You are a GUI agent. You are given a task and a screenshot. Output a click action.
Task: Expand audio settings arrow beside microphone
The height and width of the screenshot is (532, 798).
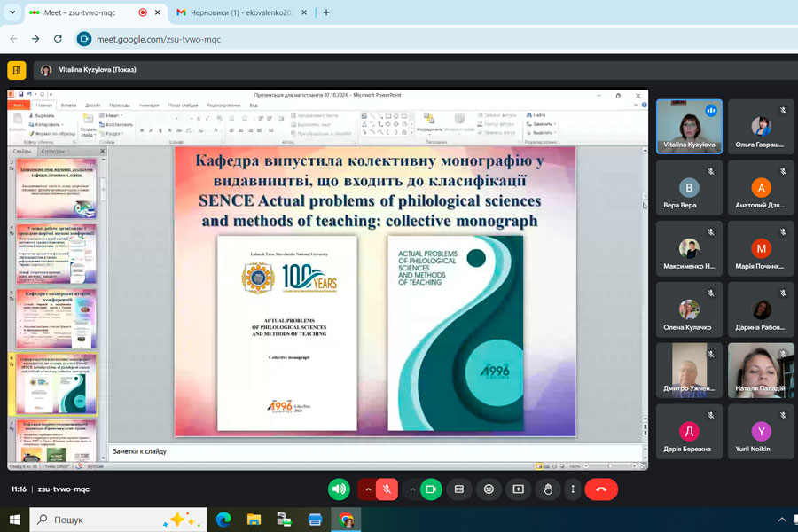(x=368, y=489)
